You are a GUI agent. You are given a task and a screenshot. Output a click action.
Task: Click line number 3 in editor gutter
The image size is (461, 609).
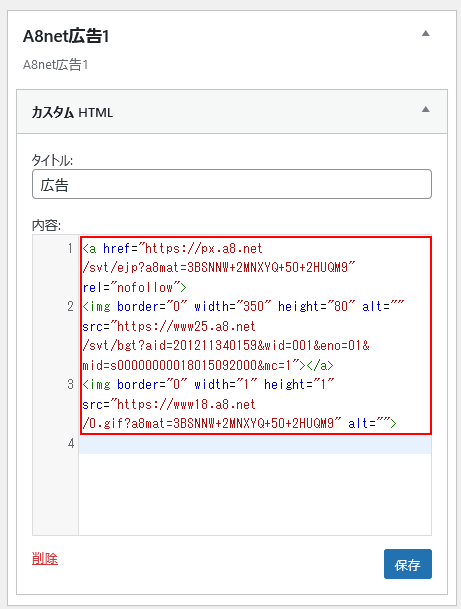click(70, 385)
